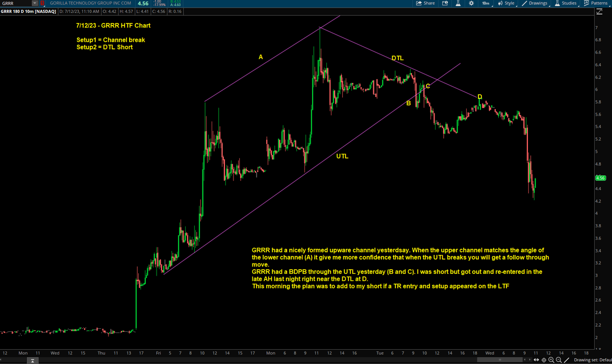Click the -17.99% change value
The image size is (612, 364).
pos(160,5)
